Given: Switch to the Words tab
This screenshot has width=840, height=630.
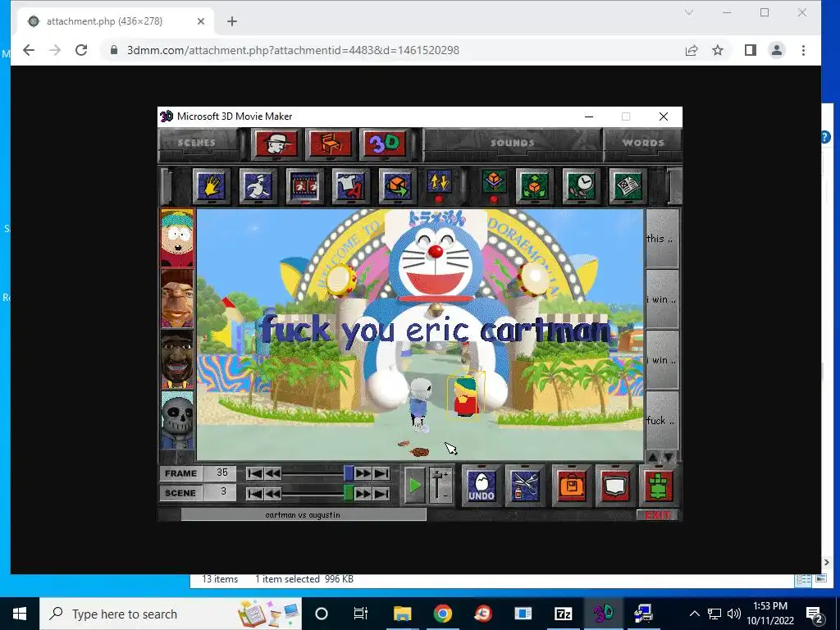Looking at the screenshot, I should [643, 143].
